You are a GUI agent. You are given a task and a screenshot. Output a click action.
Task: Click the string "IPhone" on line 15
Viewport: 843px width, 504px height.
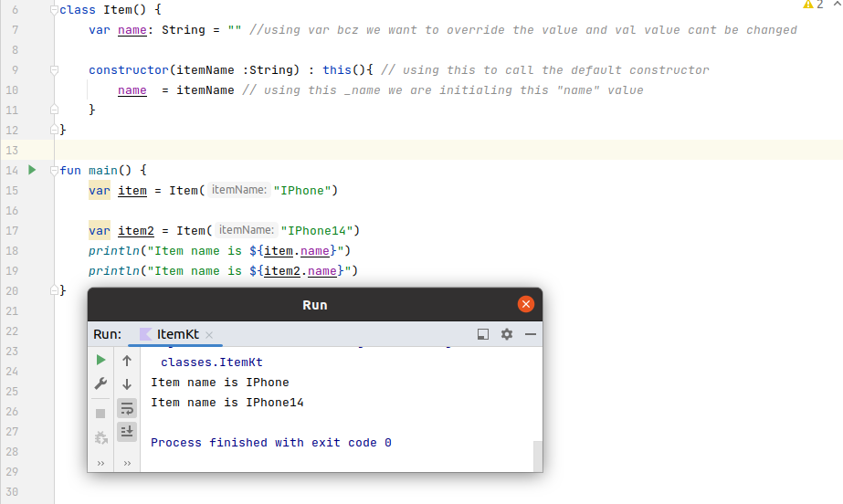coord(302,190)
